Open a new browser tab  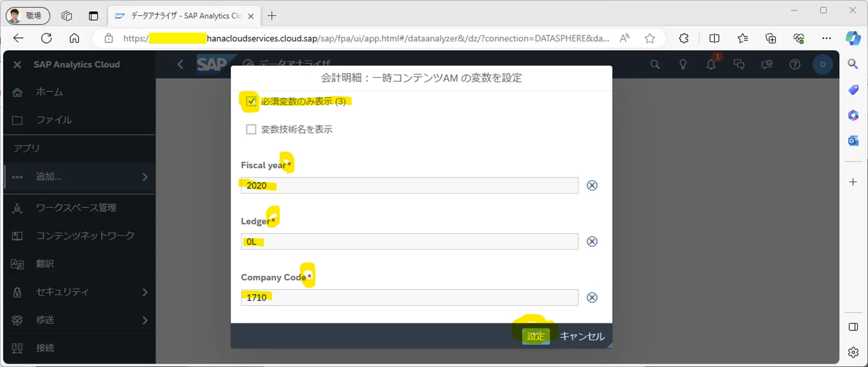tap(272, 16)
